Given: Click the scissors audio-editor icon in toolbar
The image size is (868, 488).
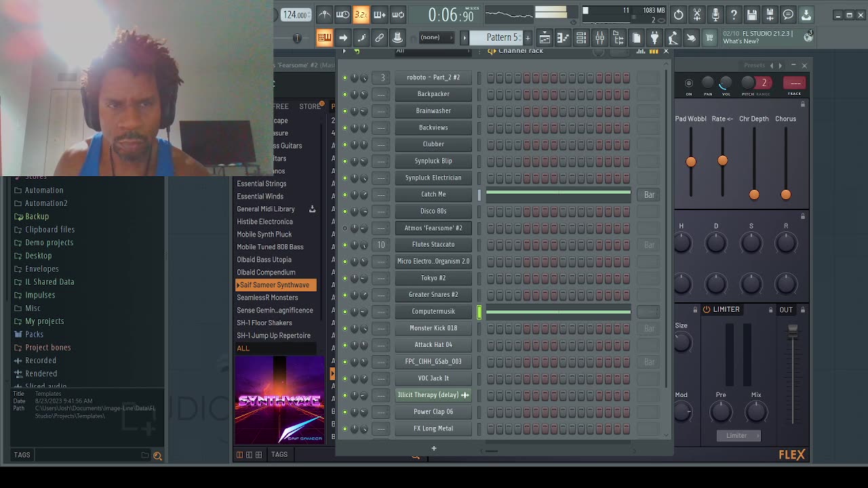Looking at the screenshot, I should pos(696,14).
